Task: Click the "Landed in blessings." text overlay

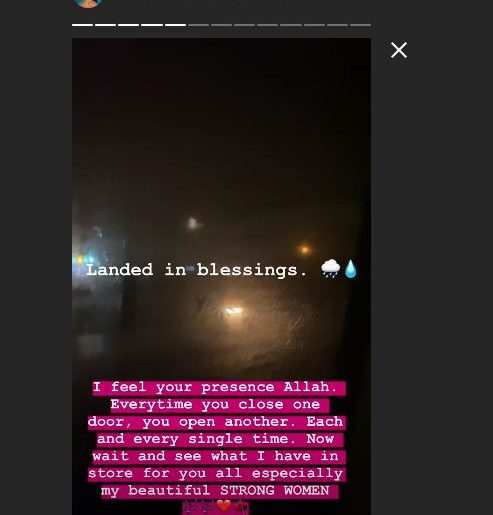Action: pos(196,270)
